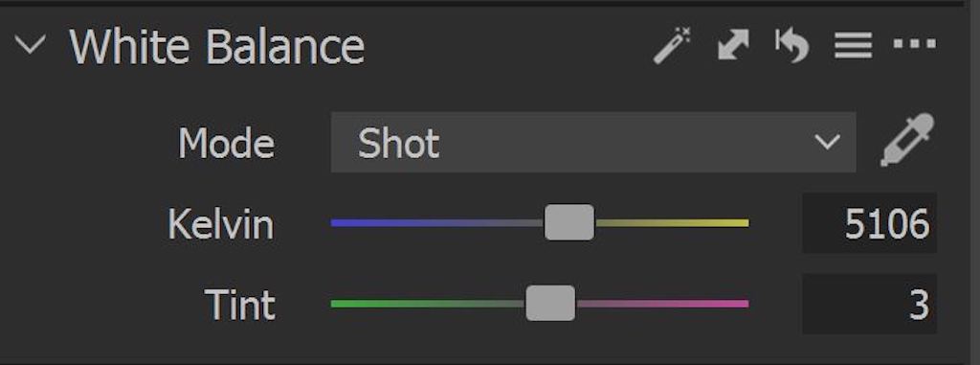Open the presets hamburger menu icon
980x365 pixels.
click(x=853, y=45)
